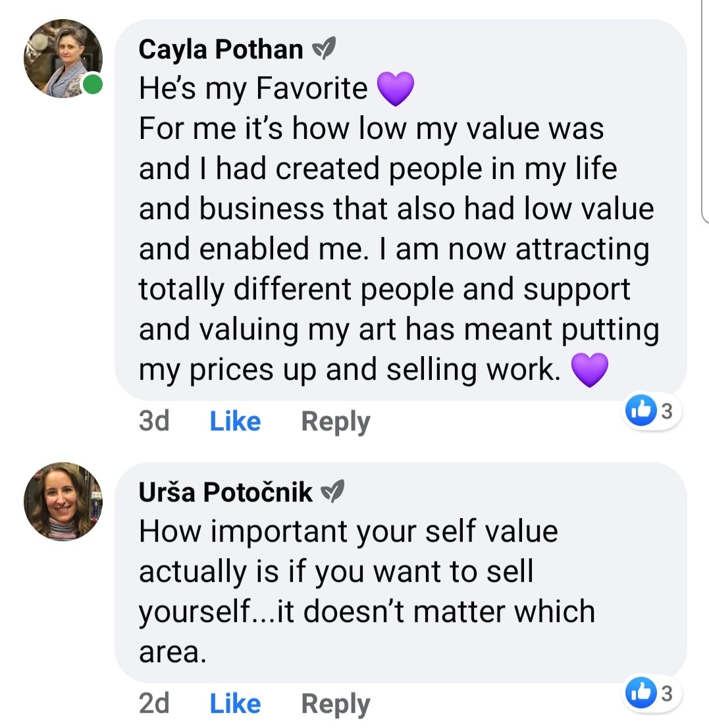Like Urša Potočnik's comment
The height and width of the screenshot is (728, 709).
coord(235,704)
